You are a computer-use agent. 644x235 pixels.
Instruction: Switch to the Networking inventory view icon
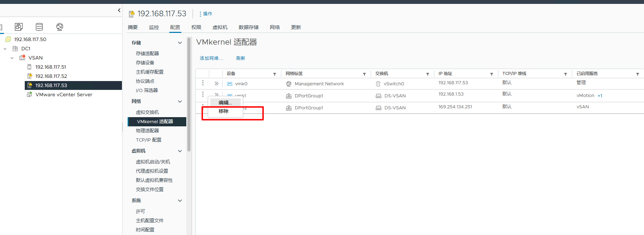pos(60,27)
